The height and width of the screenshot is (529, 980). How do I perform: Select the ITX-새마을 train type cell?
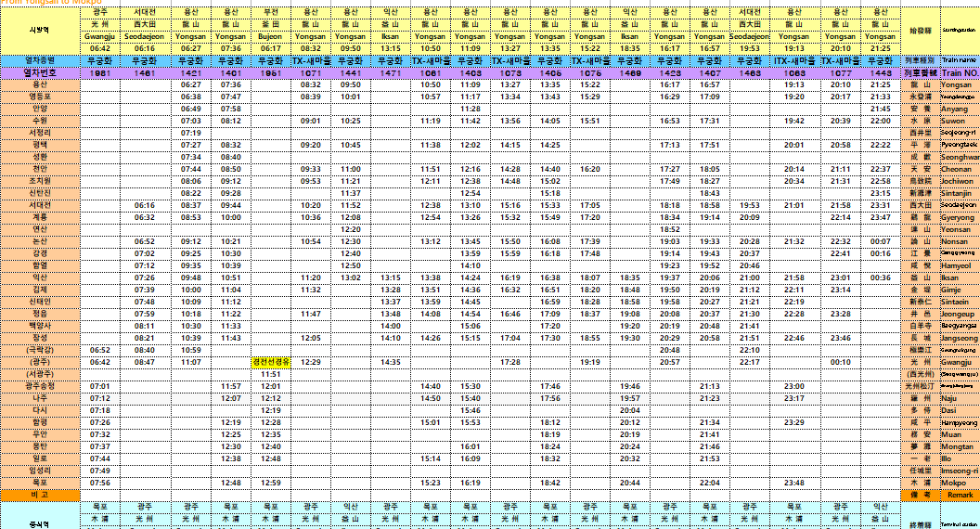point(794,60)
